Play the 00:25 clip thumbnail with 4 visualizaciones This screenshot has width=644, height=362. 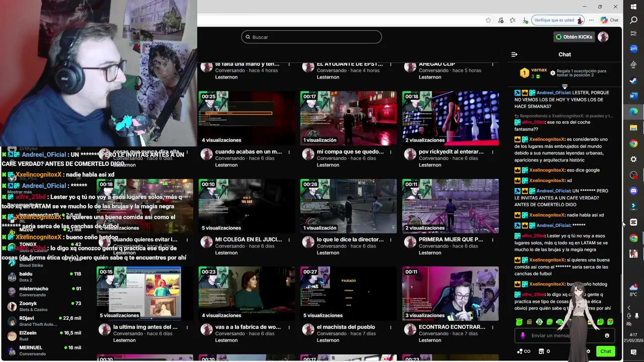tap(247, 118)
